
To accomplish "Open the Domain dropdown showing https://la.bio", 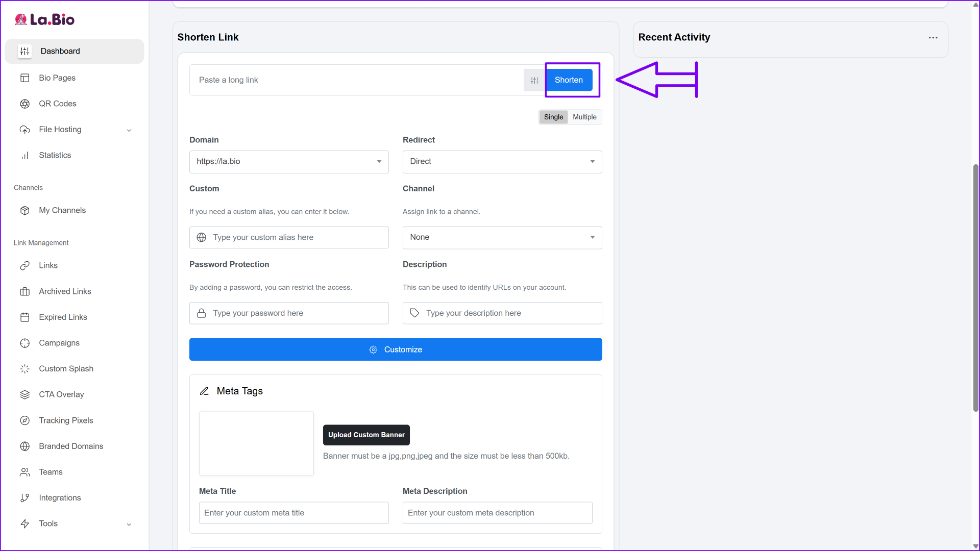I will (x=289, y=162).
